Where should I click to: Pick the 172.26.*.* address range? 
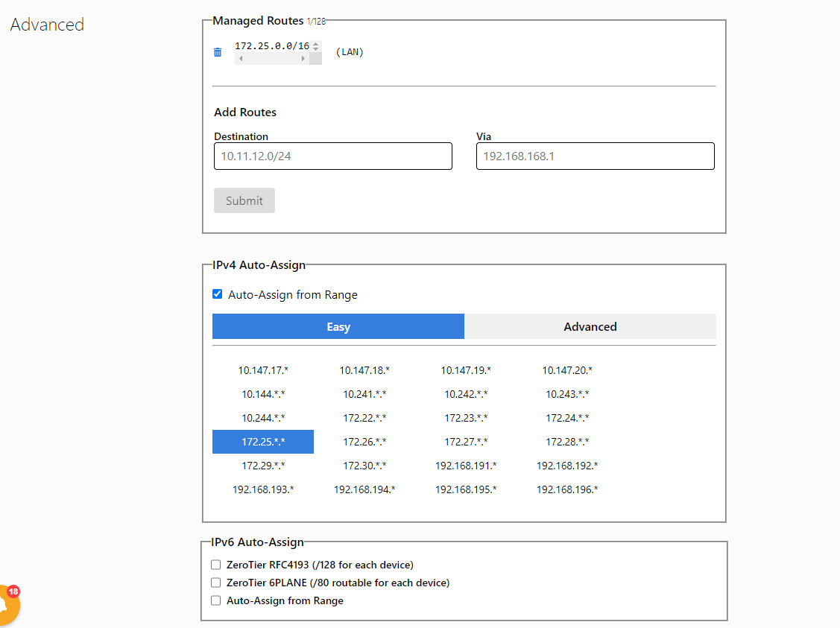point(364,442)
